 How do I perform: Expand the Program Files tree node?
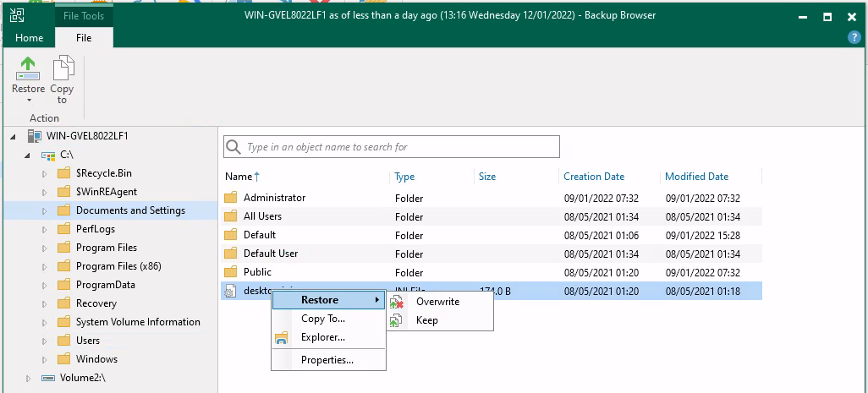(45, 248)
